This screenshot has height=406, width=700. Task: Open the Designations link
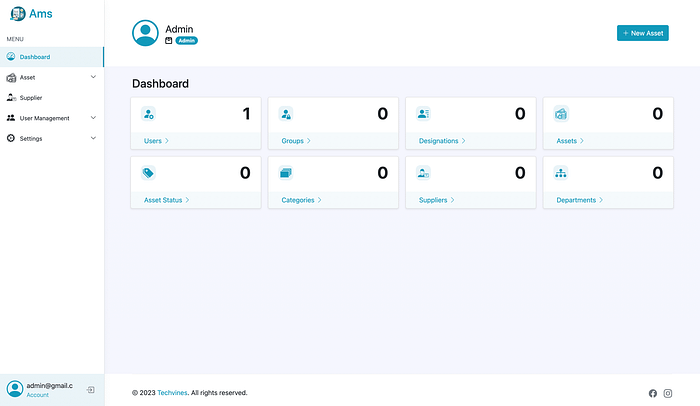pyautogui.click(x=442, y=141)
